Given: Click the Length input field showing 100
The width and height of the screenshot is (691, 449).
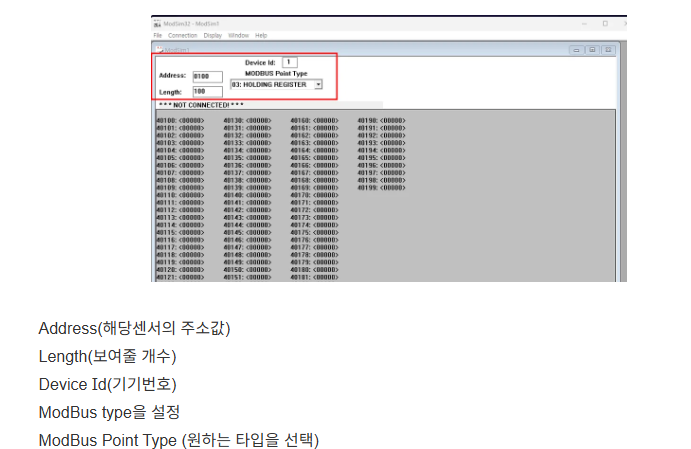Looking at the screenshot, I should pyautogui.click(x=208, y=92).
